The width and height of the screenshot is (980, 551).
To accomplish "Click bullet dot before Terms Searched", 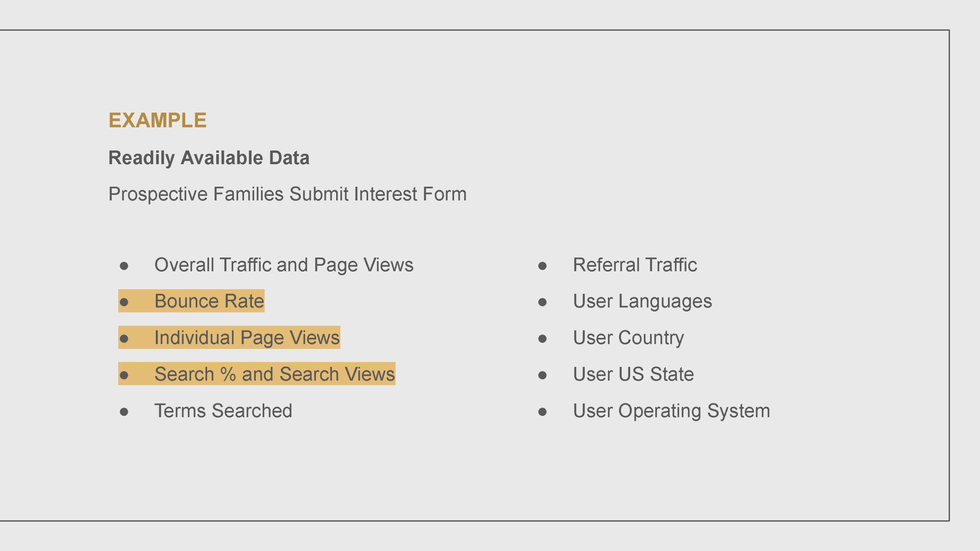I will (124, 412).
